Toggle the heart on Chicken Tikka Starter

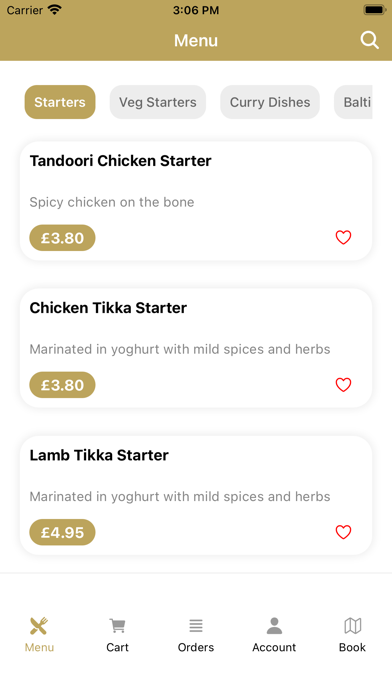tap(343, 385)
